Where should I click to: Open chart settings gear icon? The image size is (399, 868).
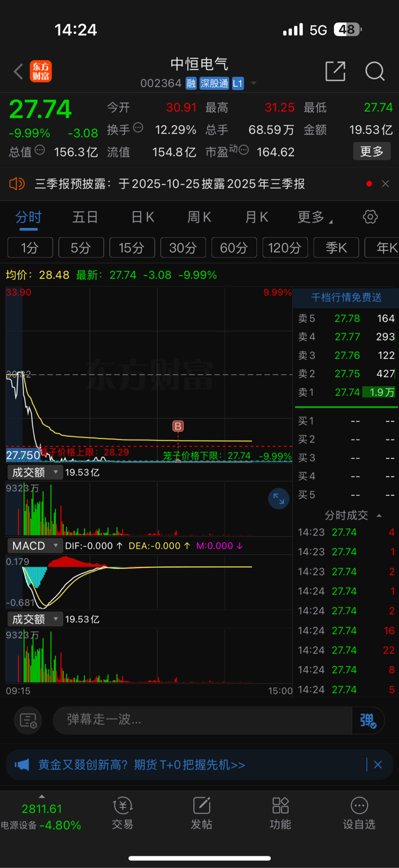coord(370,217)
